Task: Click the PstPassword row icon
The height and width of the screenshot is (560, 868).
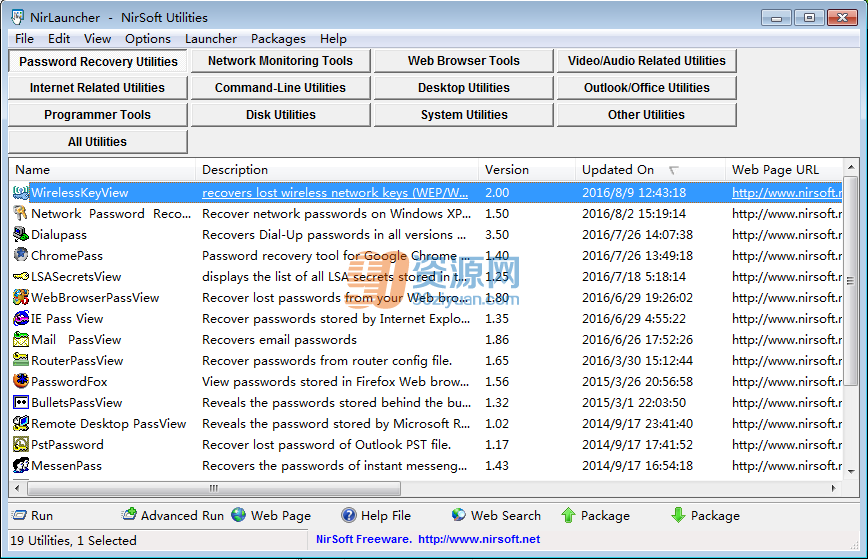Action: (x=21, y=445)
